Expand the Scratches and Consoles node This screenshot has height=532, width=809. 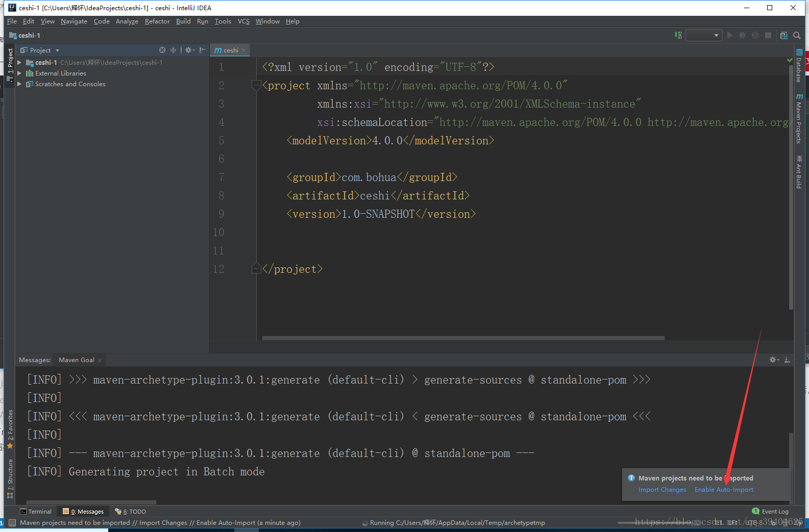(x=19, y=84)
